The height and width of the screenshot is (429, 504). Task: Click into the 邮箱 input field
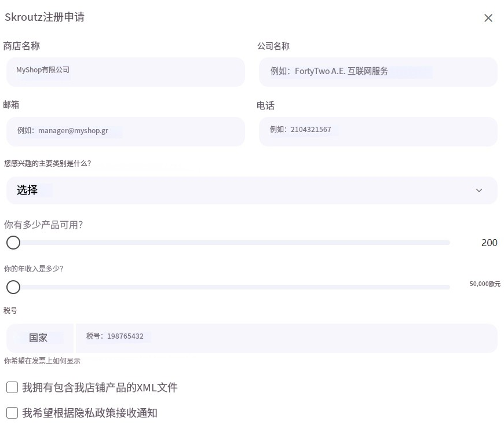[125, 131]
